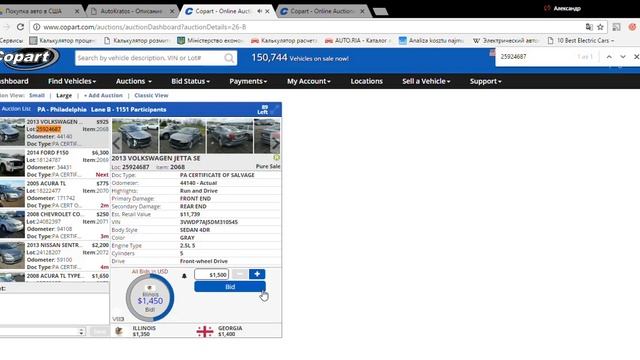Click the bell alert icon beside bid amount
The height and width of the screenshot is (360, 640).
184,276
